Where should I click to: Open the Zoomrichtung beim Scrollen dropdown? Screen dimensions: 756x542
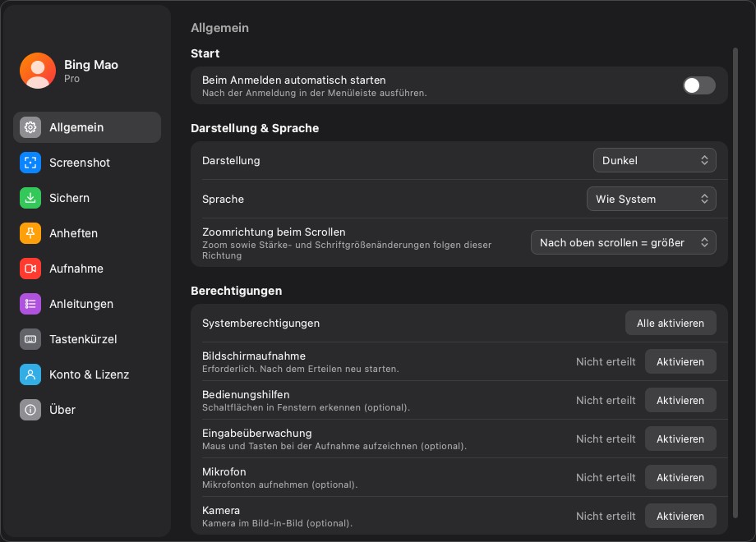(624, 242)
